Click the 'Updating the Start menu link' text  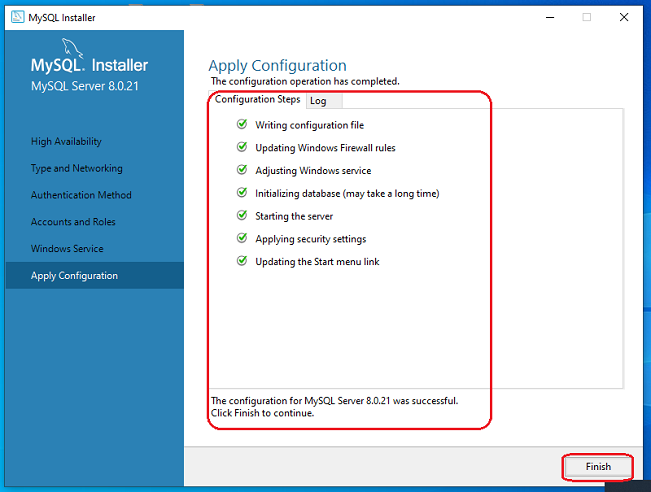point(317,262)
